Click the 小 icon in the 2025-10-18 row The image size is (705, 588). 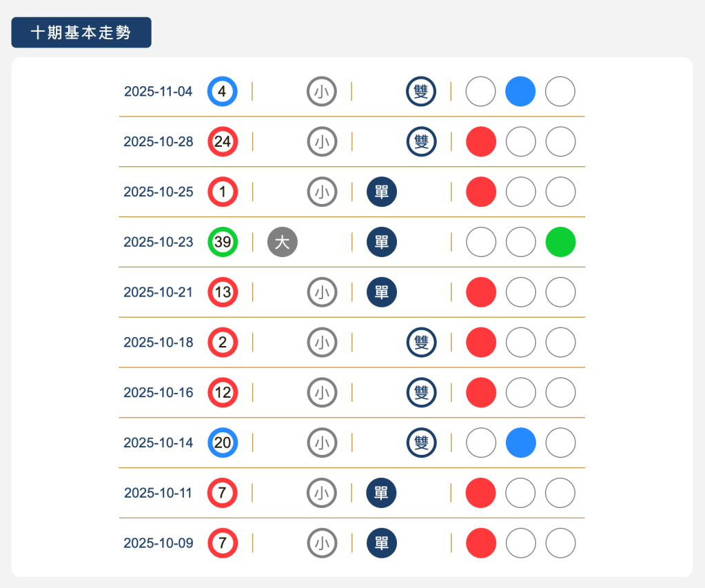322,342
